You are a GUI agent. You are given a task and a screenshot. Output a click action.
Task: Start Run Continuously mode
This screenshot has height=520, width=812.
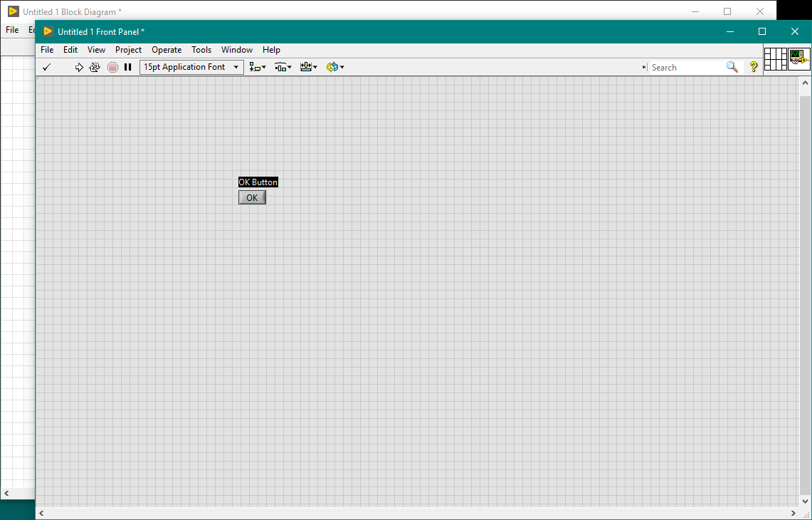click(x=95, y=67)
